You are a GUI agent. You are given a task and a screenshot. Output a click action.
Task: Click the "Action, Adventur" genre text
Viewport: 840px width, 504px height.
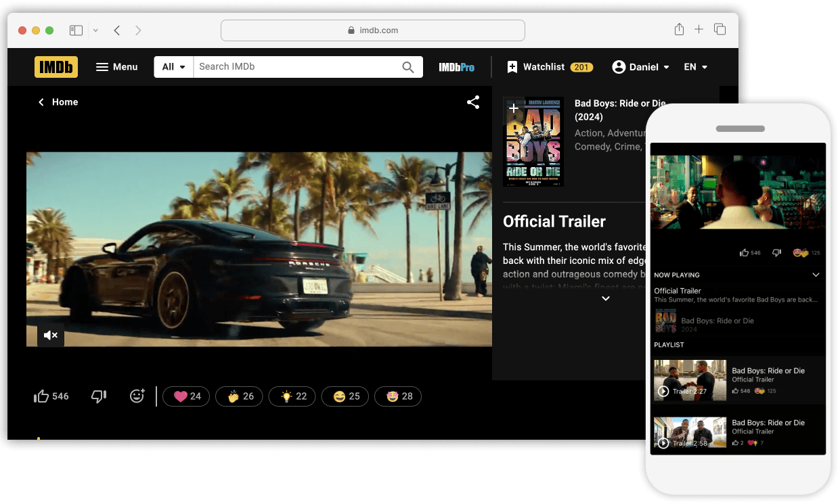610,133
